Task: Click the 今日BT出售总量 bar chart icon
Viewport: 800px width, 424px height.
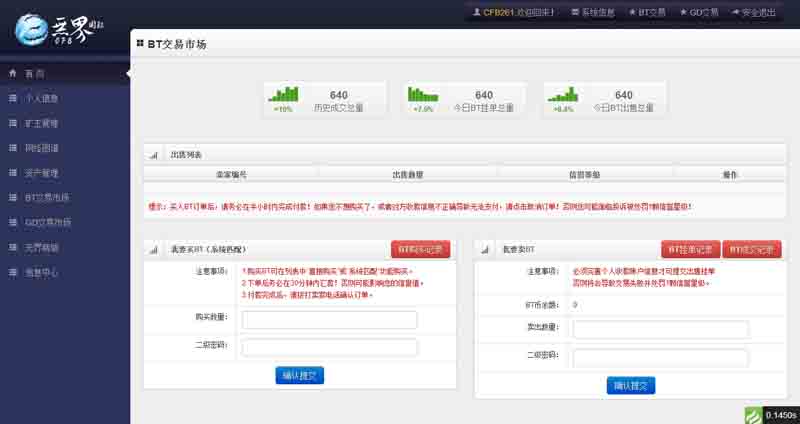Action: tap(563, 94)
